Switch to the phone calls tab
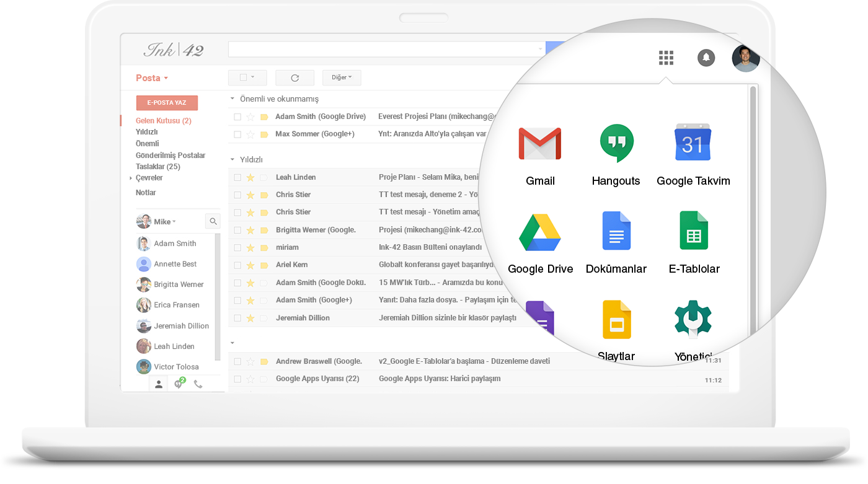This screenshot has width=868, height=484. (x=198, y=384)
